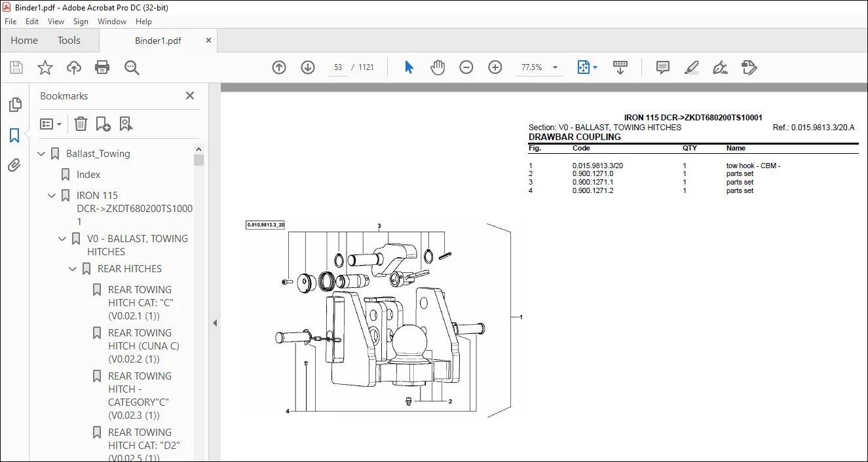The width and height of the screenshot is (868, 462).
Task: Collapse the V0 - BALLAST, TOWING HITCHES node
Action: (63, 239)
